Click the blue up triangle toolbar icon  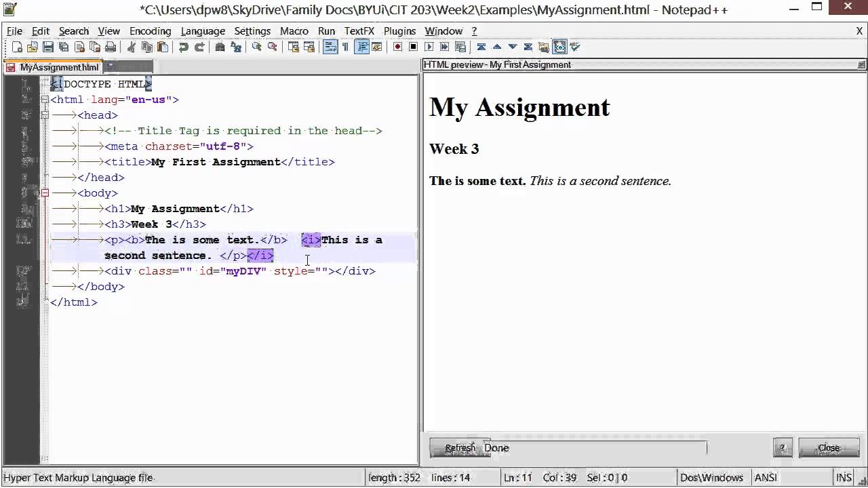496,47
